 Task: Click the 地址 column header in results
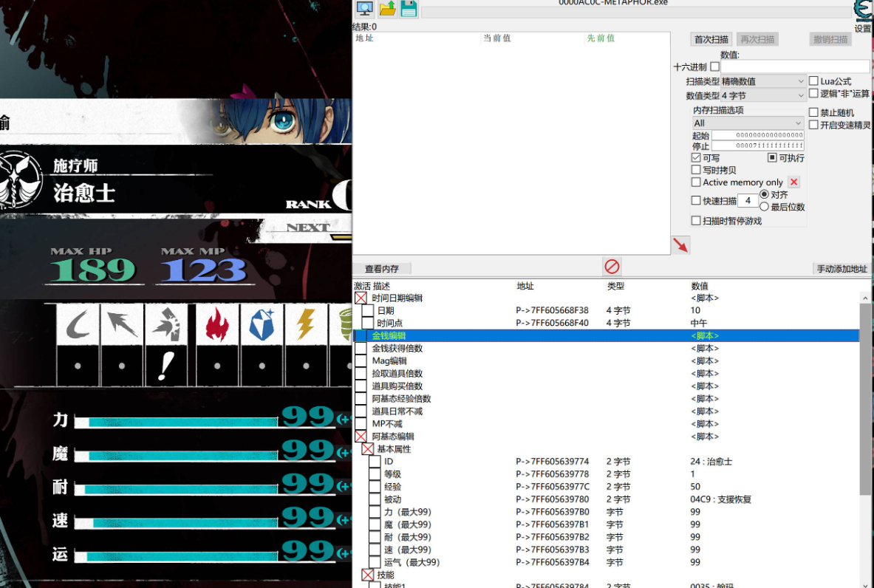(364, 38)
